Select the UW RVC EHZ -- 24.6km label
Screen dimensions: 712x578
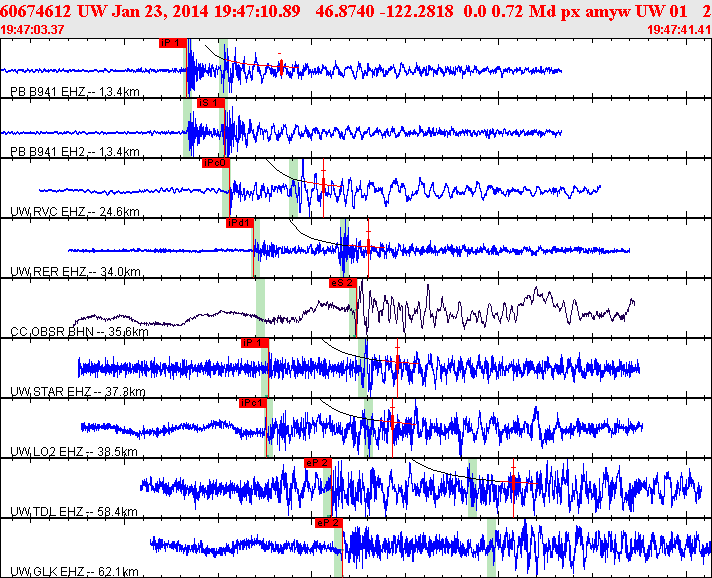(x=75, y=212)
